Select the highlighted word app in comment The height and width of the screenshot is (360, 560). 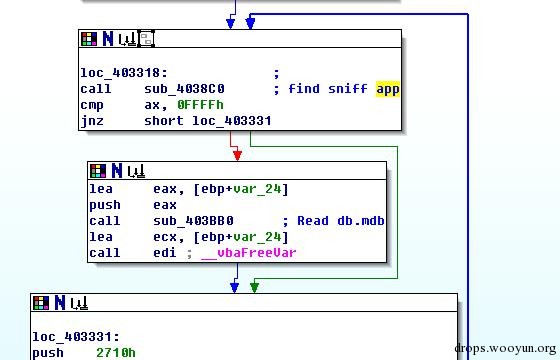tap(388, 89)
